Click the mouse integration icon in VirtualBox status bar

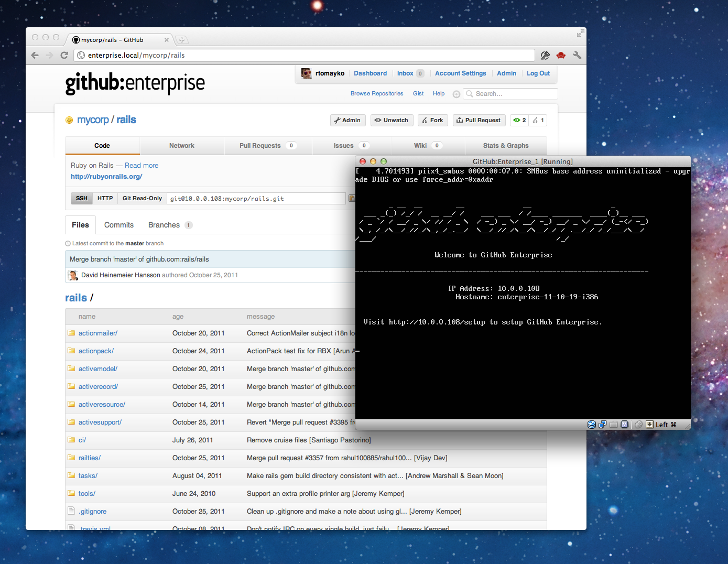coord(638,425)
